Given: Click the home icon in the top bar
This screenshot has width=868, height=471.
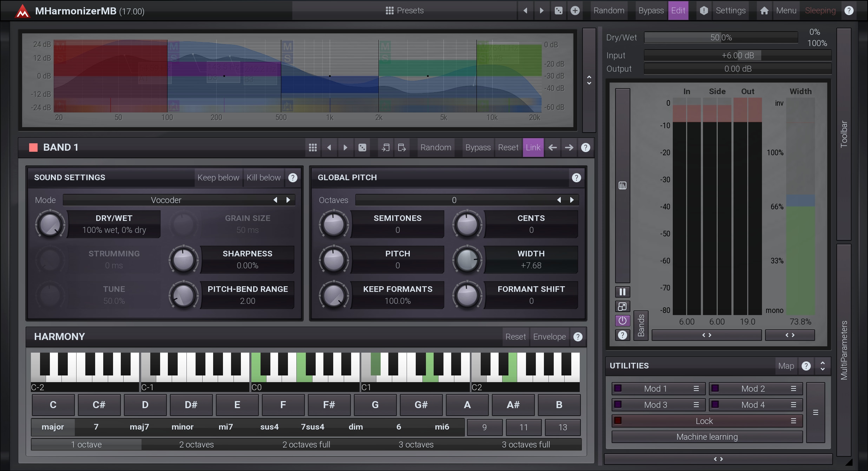Looking at the screenshot, I should (764, 11).
